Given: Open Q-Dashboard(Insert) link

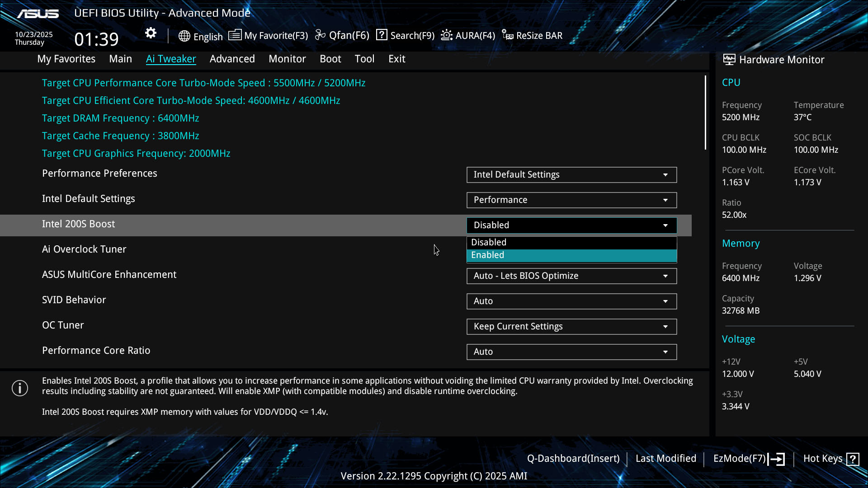Looking at the screenshot, I should (x=573, y=459).
